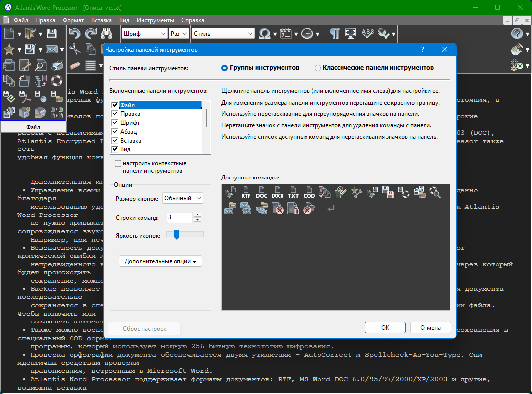Click the Omega special symbol icon
532x394 pixels.
265,34
